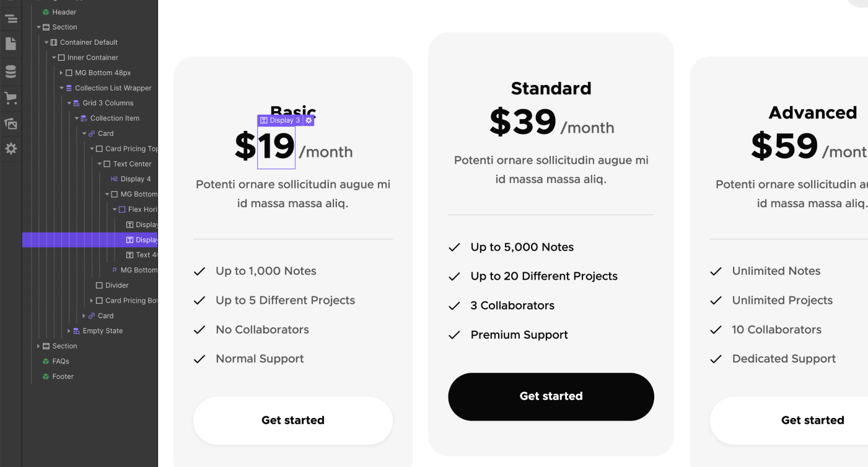This screenshot has height=467, width=868.
Task: Open the Ecommerce shopping cart panel
Action: click(11, 97)
